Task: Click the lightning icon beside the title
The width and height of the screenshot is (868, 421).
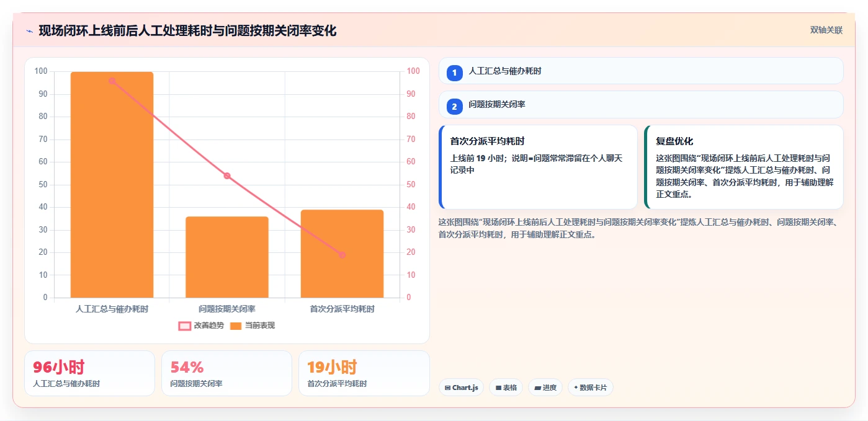Action: pos(29,31)
